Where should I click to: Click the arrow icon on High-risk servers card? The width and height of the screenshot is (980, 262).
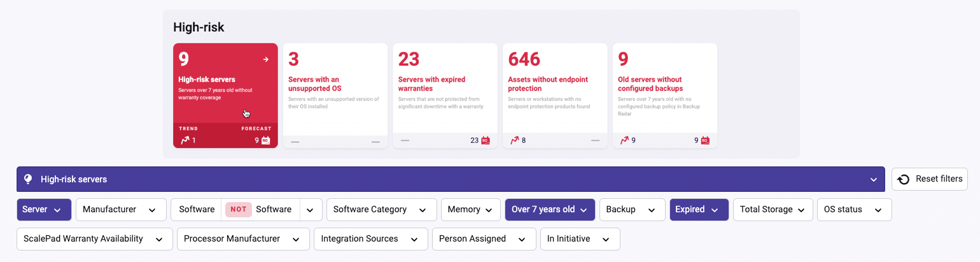(x=266, y=59)
